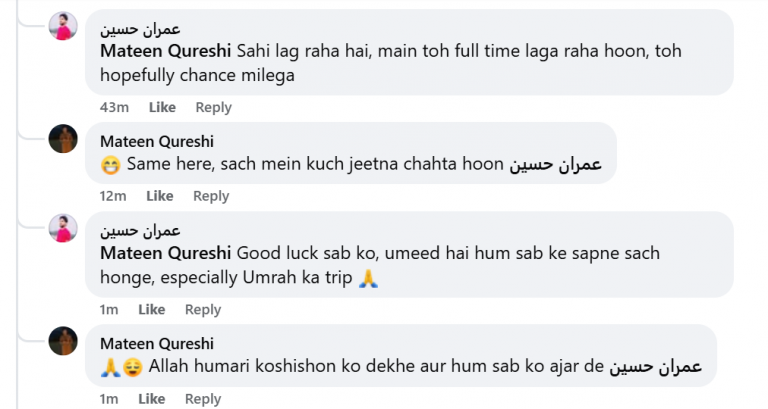Like the 'Sahi lag raha hai' comment
Image resolution: width=768 pixels, height=409 pixels.
click(x=162, y=107)
